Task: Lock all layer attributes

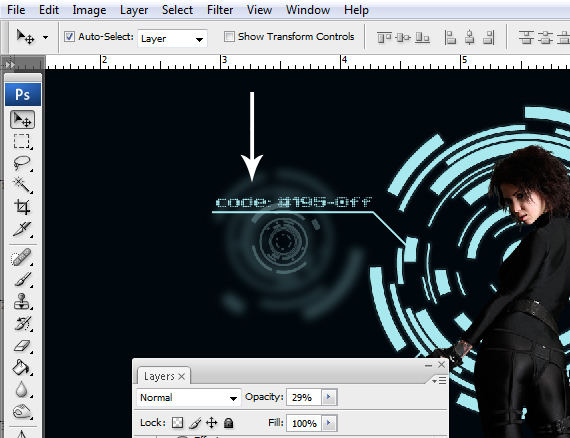Action: [x=228, y=423]
